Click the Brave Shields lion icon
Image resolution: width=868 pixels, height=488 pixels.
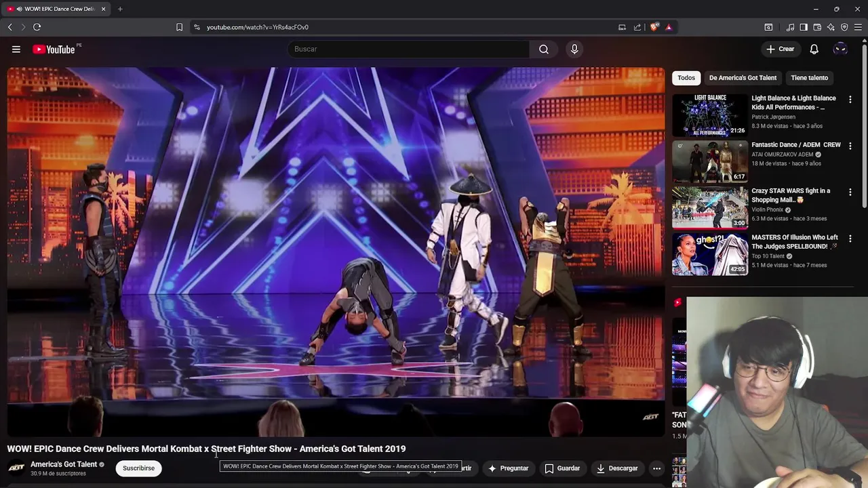pos(654,27)
